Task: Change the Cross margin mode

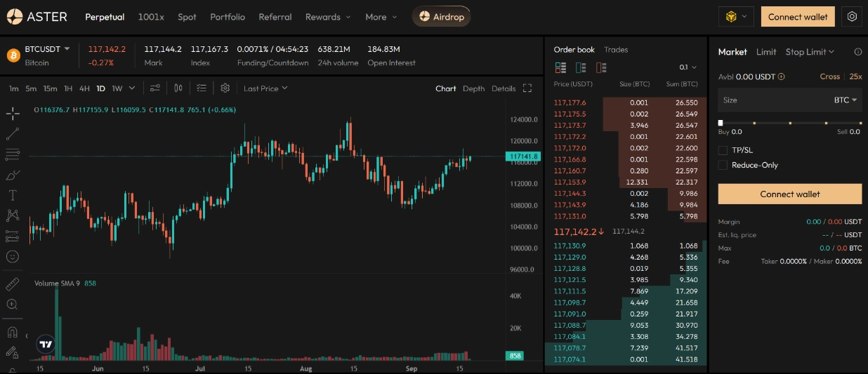Action: [x=829, y=76]
